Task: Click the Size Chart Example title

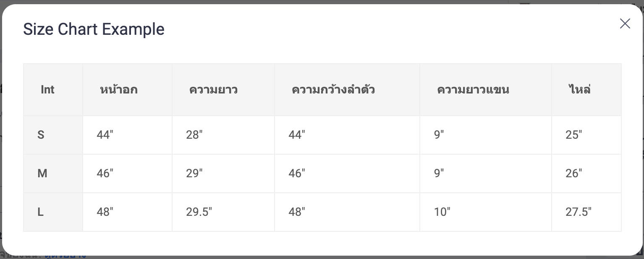Action: (x=94, y=29)
